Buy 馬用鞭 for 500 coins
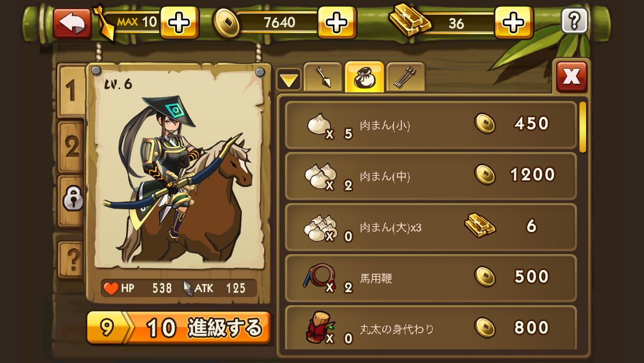Viewport: 644px width, 363px height. click(x=430, y=278)
